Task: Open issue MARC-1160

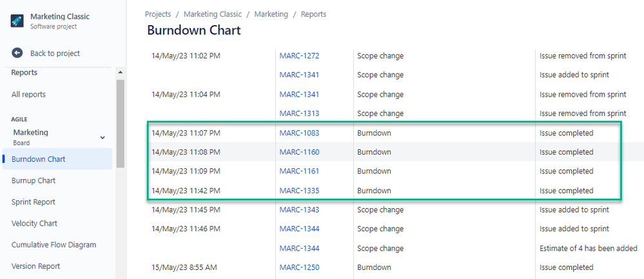Action: click(299, 152)
